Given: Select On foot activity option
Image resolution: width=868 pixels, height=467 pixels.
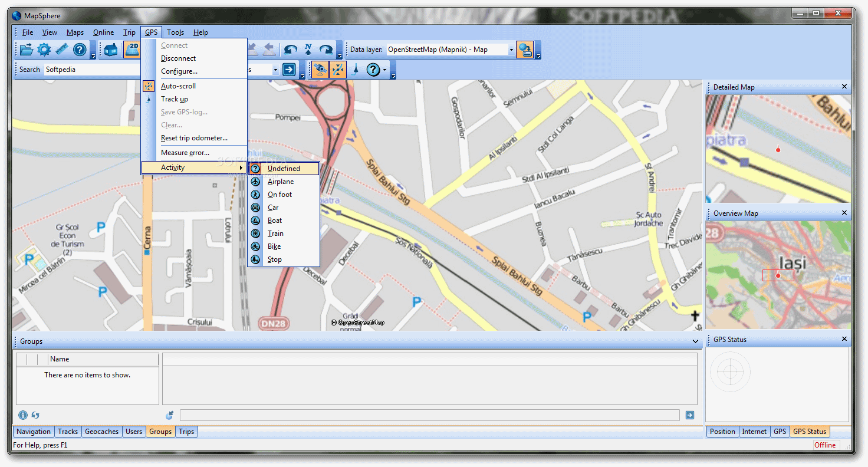Looking at the screenshot, I should 284,195.
